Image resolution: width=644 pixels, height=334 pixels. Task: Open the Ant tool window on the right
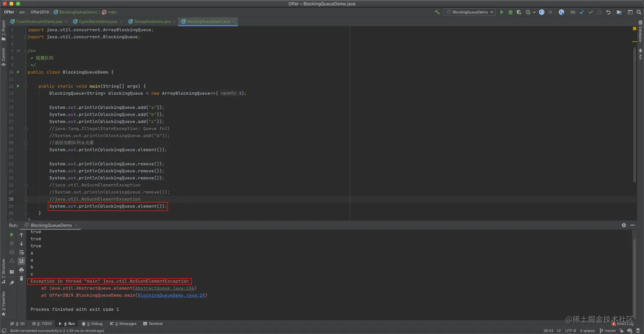click(x=640, y=54)
